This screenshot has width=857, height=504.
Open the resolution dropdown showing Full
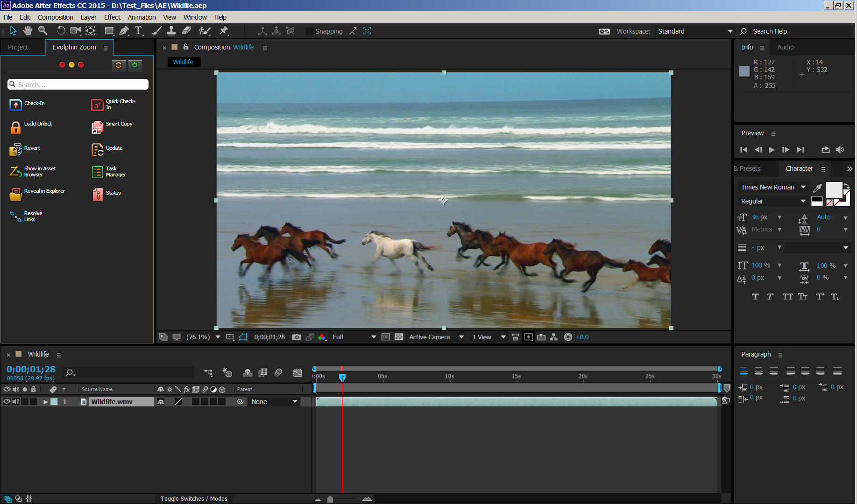(x=354, y=337)
